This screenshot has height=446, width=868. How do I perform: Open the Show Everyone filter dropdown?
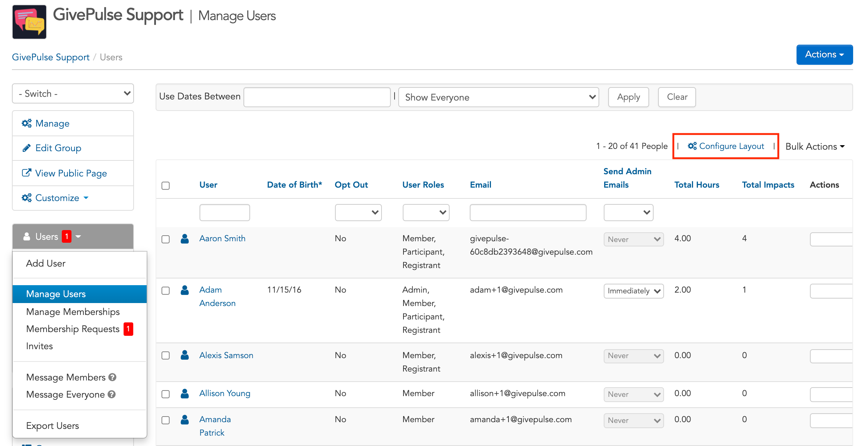[499, 97]
